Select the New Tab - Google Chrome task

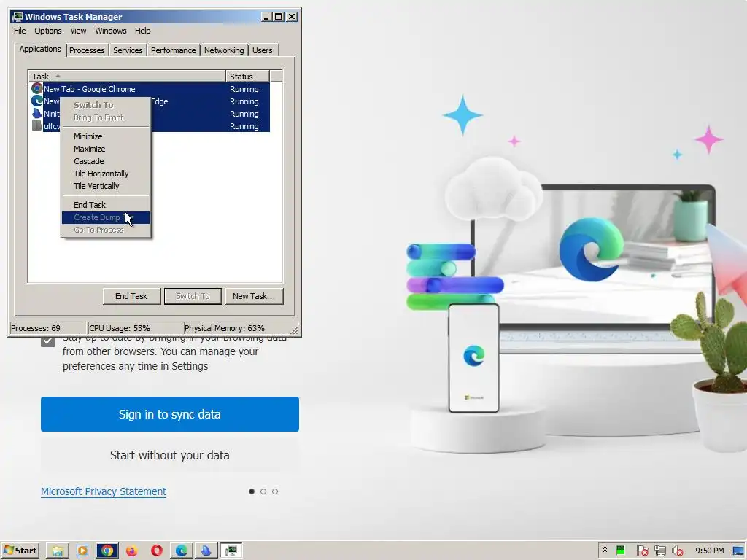point(150,89)
